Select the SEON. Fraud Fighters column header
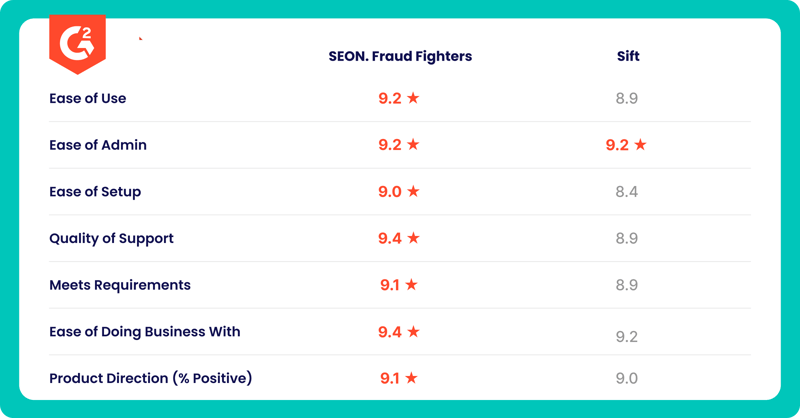The width and height of the screenshot is (800, 418). [400, 56]
